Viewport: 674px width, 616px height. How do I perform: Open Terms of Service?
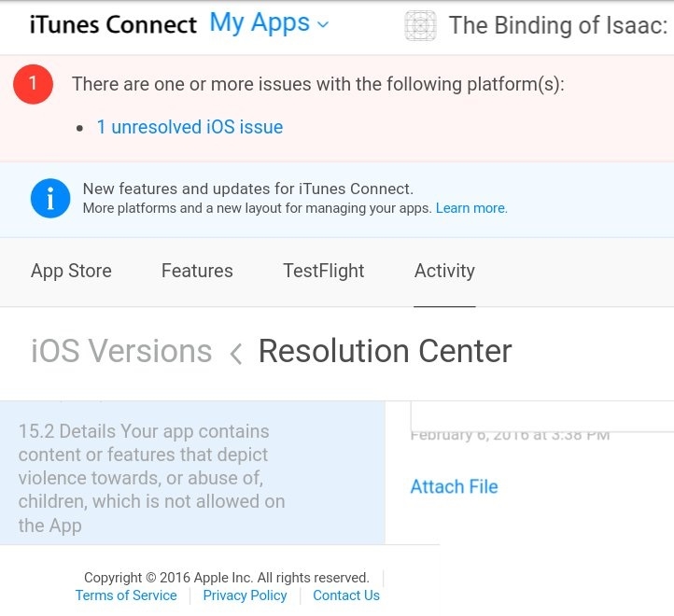click(126, 595)
